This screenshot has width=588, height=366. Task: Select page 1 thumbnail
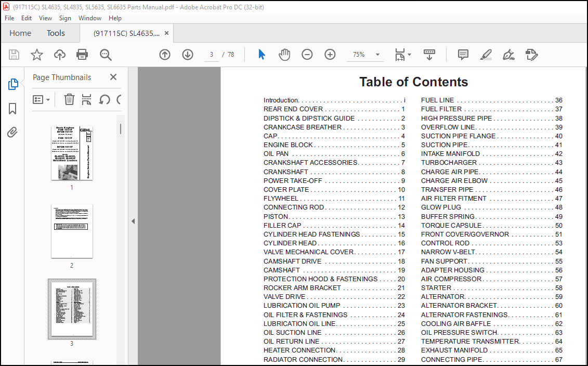coord(72,153)
